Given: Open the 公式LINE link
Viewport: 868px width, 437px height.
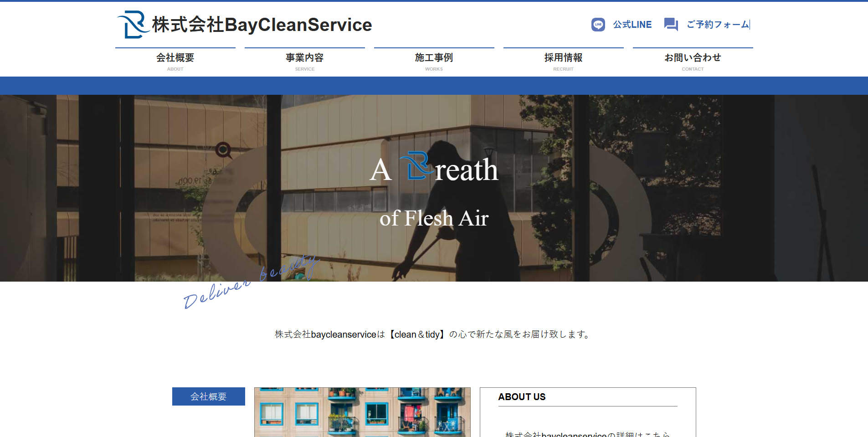Looking at the screenshot, I should click(x=632, y=25).
